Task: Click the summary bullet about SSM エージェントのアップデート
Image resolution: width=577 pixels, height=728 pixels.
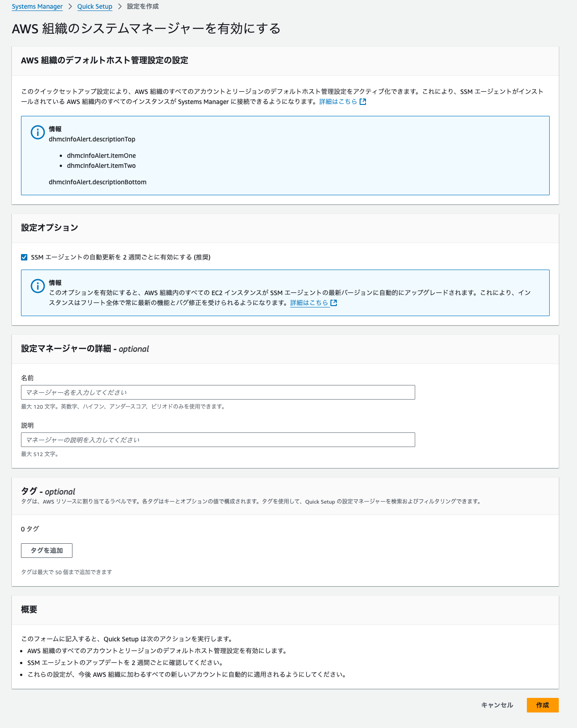Action: pyautogui.click(x=125, y=663)
